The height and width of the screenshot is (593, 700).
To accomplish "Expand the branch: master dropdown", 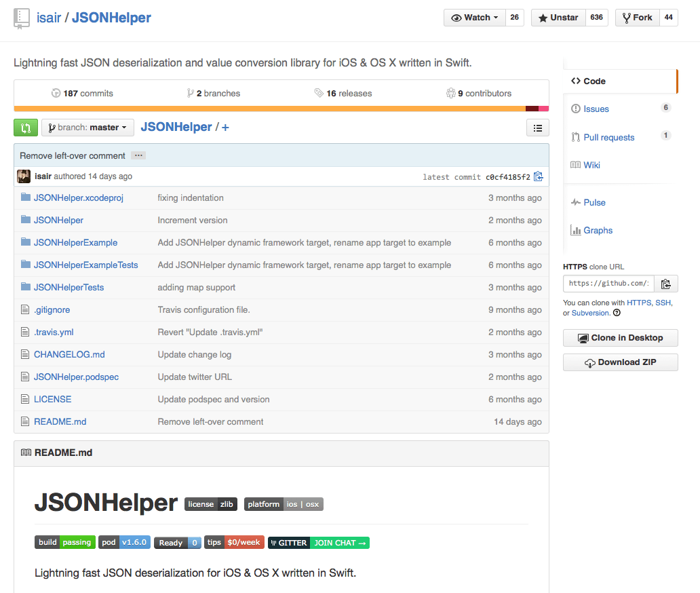I will [x=87, y=127].
